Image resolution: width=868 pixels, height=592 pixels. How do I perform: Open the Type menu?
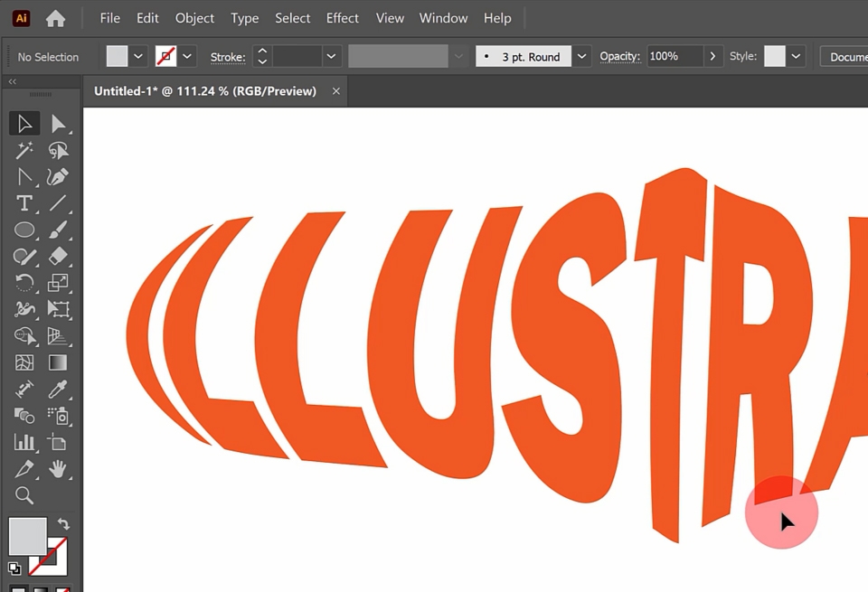tap(245, 18)
